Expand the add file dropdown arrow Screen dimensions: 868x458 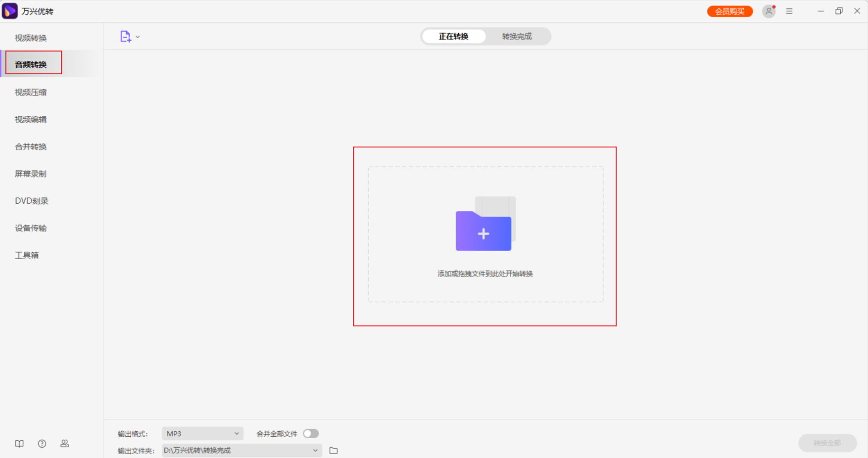point(138,37)
